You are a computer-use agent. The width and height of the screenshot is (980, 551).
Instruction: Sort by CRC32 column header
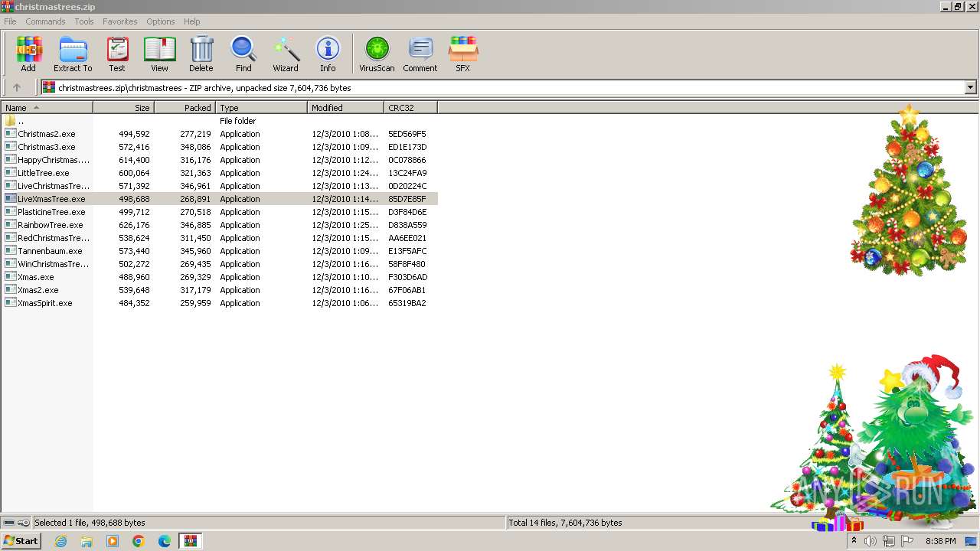point(410,108)
